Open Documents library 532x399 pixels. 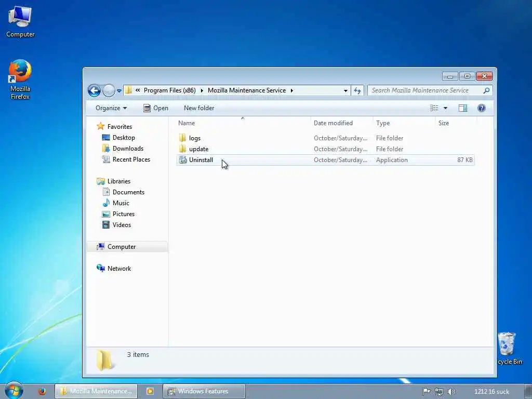click(128, 192)
